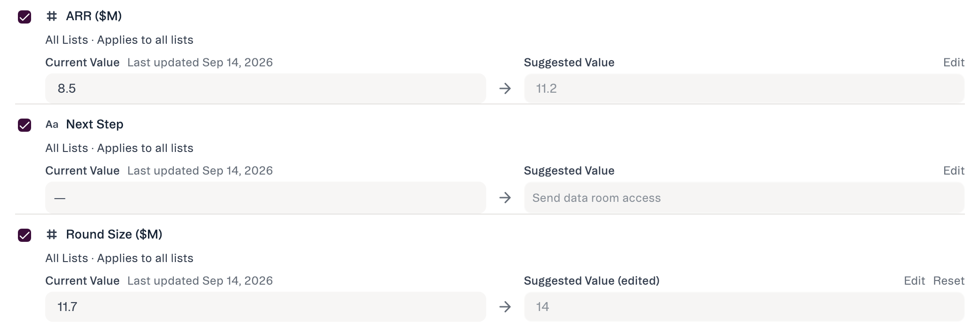Image resolution: width=980 pixels, height=335 pixels.
Task: Click the ARR current value field showing 8.5
Action: 265,88
